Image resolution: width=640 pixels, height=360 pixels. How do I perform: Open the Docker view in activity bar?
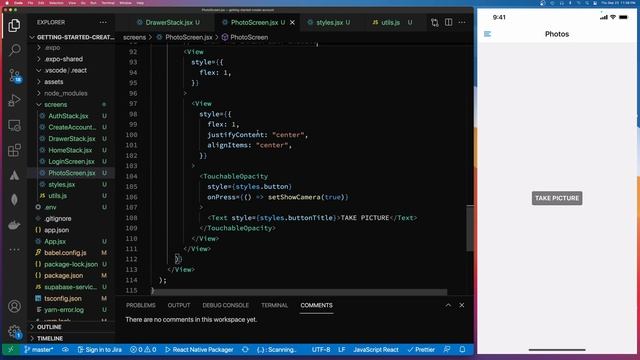coord(14,225)
